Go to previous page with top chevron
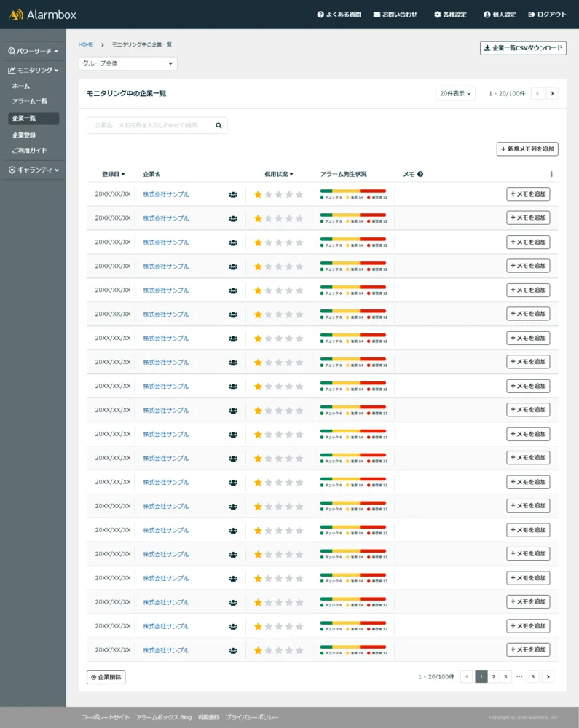This screenshot has height=728, width=579. [x=537, y=93]
